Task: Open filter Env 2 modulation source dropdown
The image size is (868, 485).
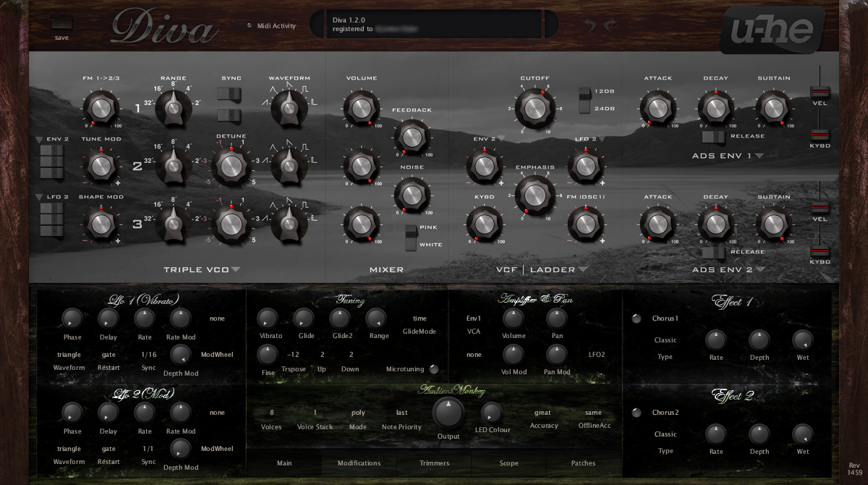Action: 501,138
